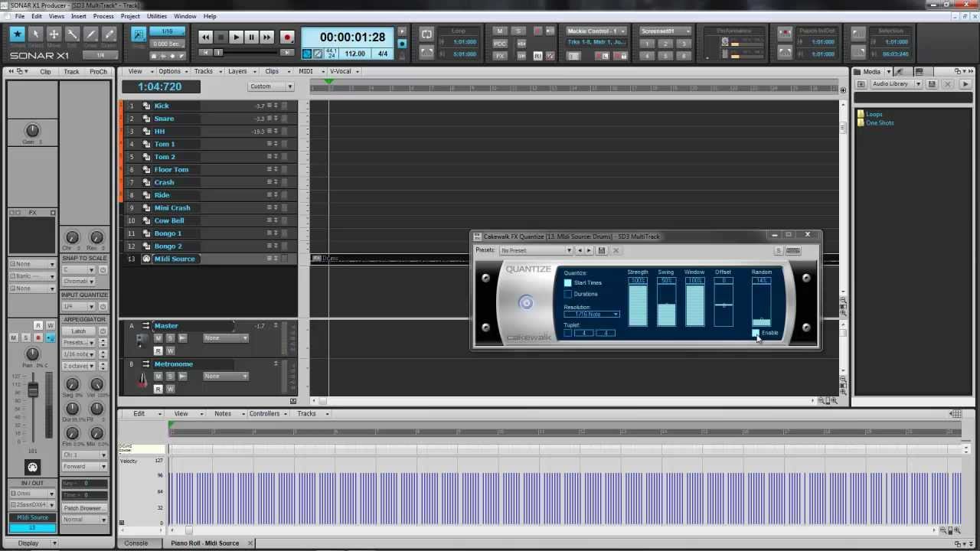Click the Swing slider in Quantize
The height and width of the screenshot is (551, 980).
[666, 305]
